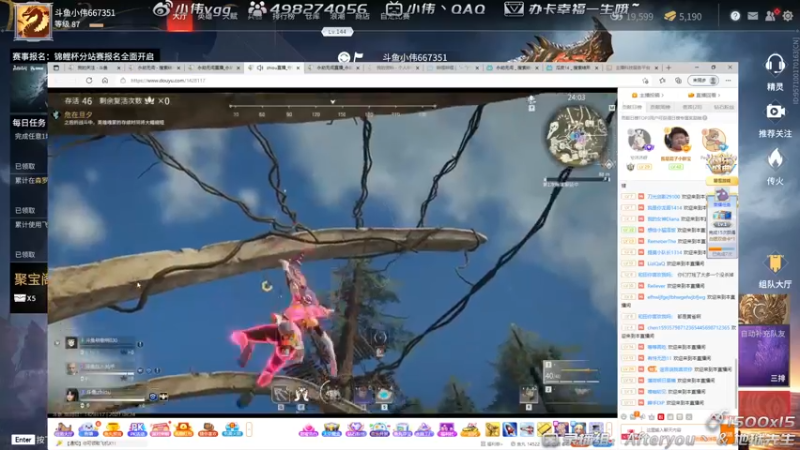Select 贡献日榜 tab in stream panel
The image size is (800, 450).
point(632,107)
